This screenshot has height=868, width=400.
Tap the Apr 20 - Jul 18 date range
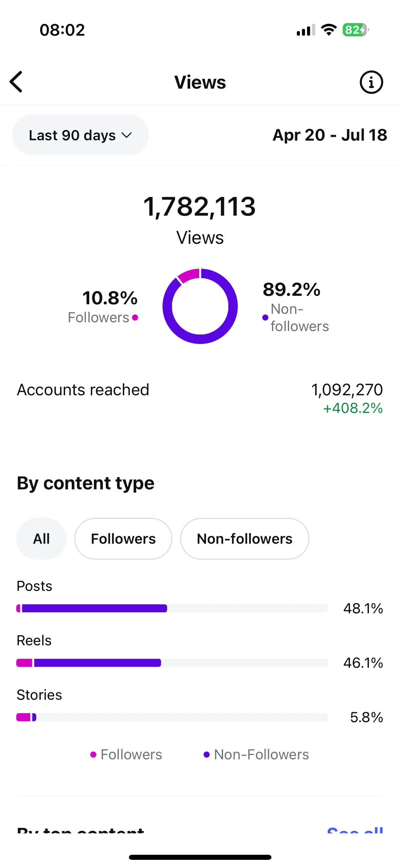[x=330, y=135]
